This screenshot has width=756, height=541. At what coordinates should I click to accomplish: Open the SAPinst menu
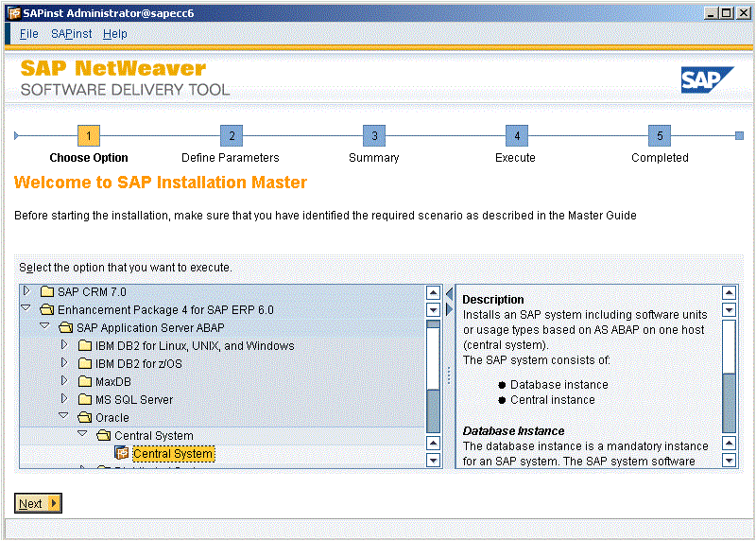(71, 34)
